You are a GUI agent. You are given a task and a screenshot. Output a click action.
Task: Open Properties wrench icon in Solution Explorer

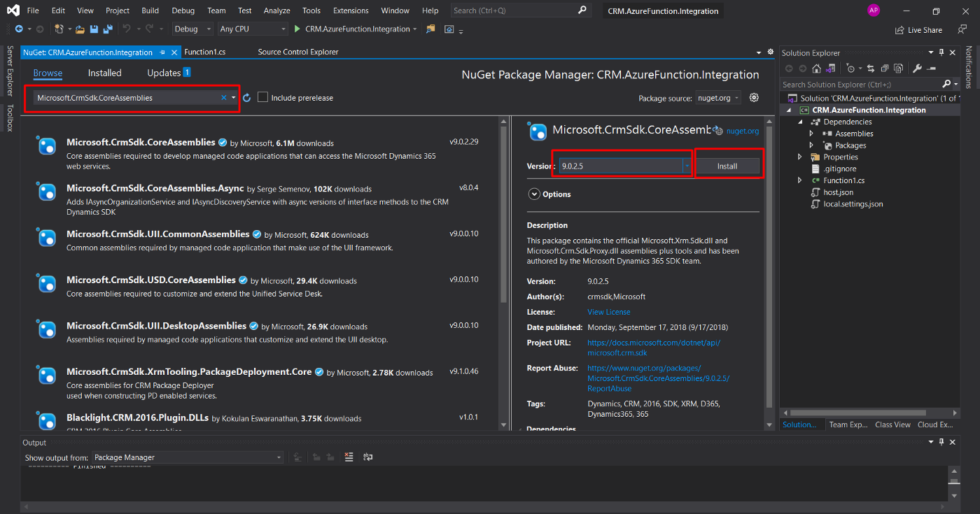[917, 69]
